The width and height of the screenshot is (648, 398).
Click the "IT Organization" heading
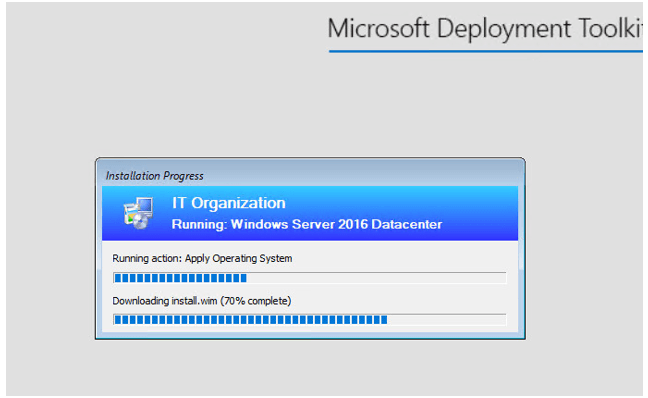click(x=229, y=203)
